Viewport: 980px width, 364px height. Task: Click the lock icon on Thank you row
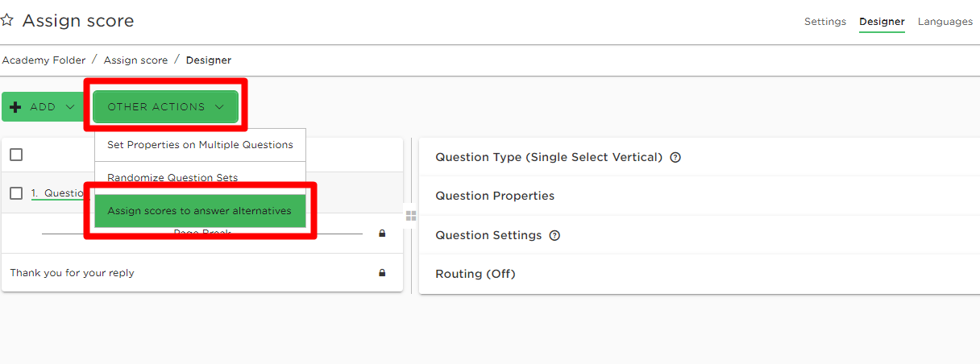(382, 273)
